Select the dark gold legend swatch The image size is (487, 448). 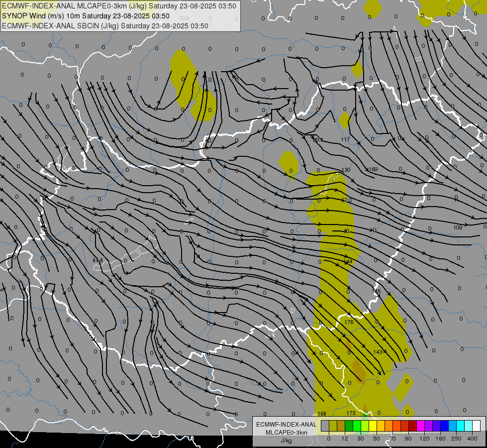coord(341,426)
